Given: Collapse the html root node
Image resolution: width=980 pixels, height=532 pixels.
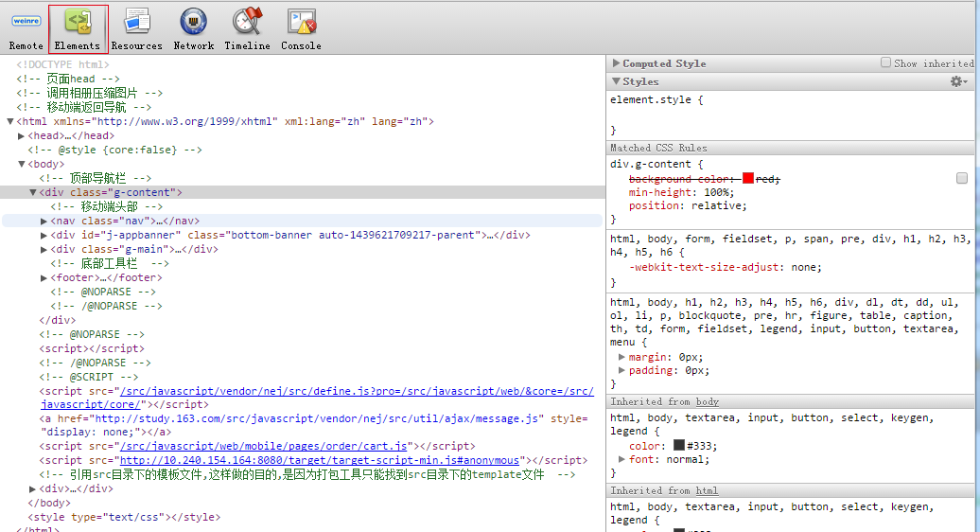Looking at the screenshot, I should point(10,121).
